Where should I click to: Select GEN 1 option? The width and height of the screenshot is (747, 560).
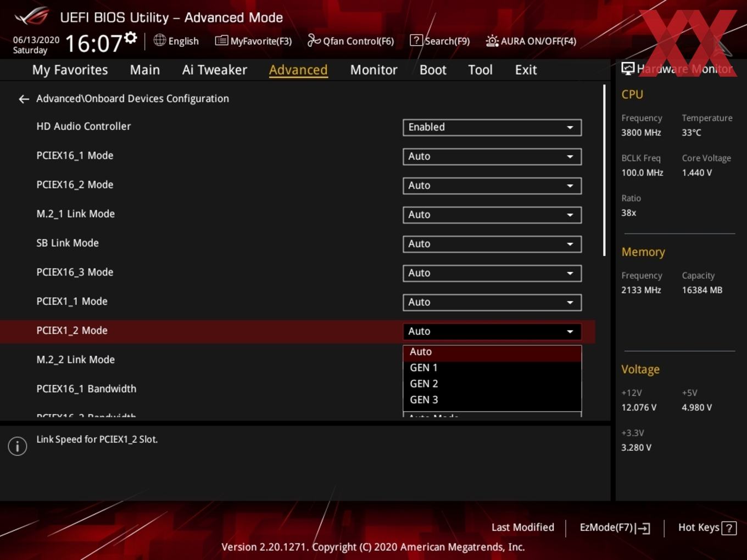[x=492, y=368]
